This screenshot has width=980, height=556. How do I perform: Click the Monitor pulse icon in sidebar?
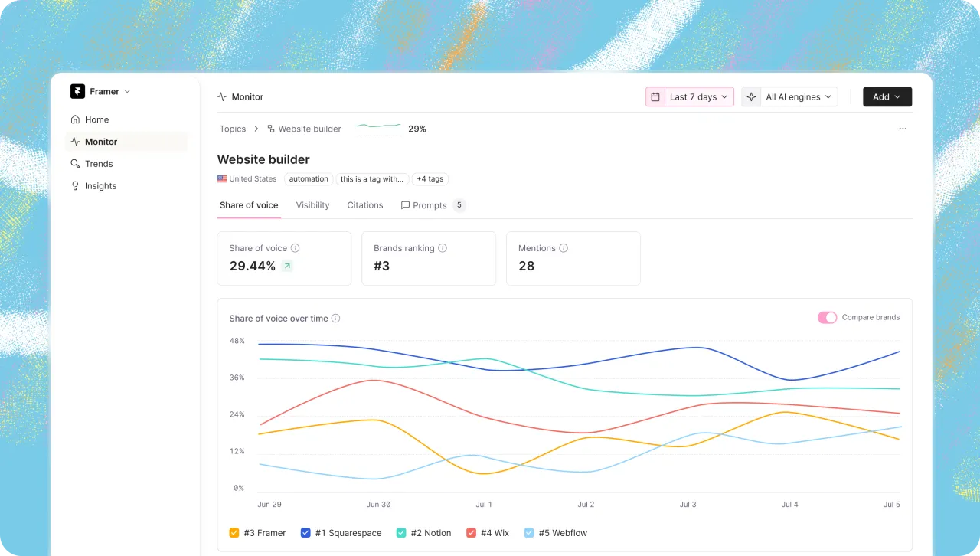click(75, 142)
